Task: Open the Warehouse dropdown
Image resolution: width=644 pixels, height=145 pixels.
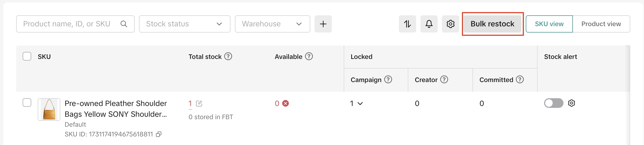Action: click(272, 24)
